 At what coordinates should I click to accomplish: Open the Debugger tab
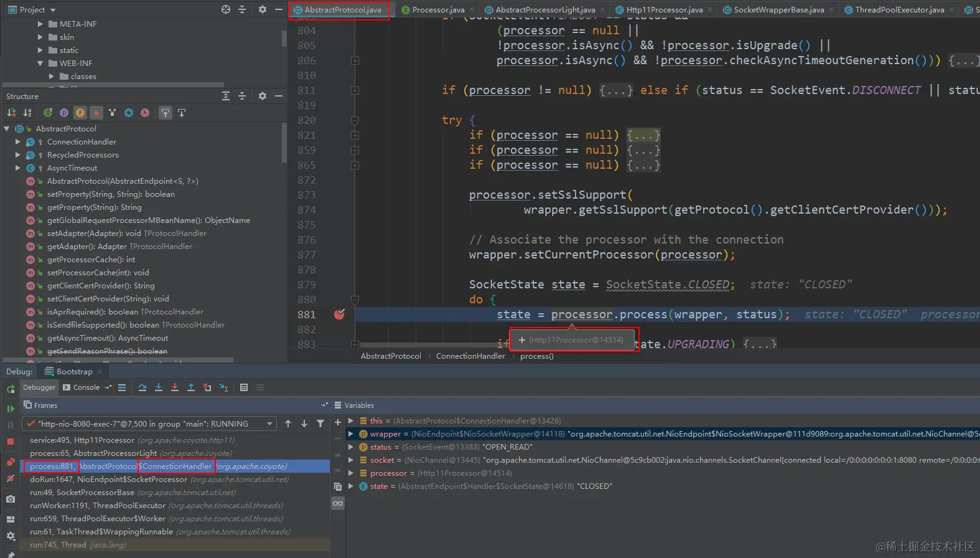click(39, 387)
